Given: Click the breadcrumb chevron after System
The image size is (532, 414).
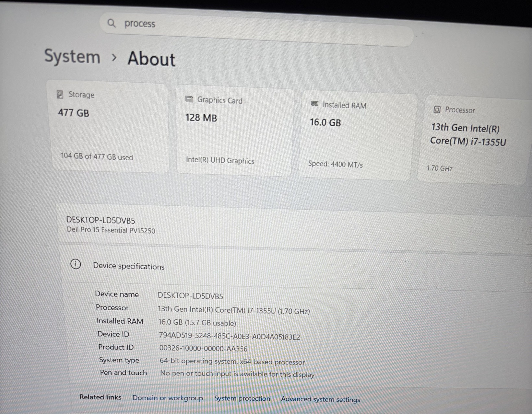Looking at the screenshot, I should click(x=114, y=58).
